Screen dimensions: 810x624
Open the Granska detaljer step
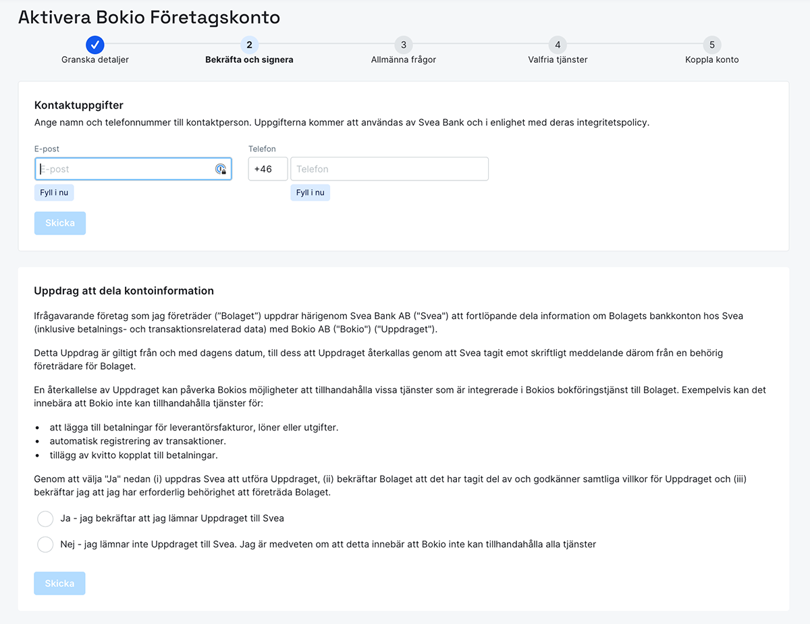[95, 60]
